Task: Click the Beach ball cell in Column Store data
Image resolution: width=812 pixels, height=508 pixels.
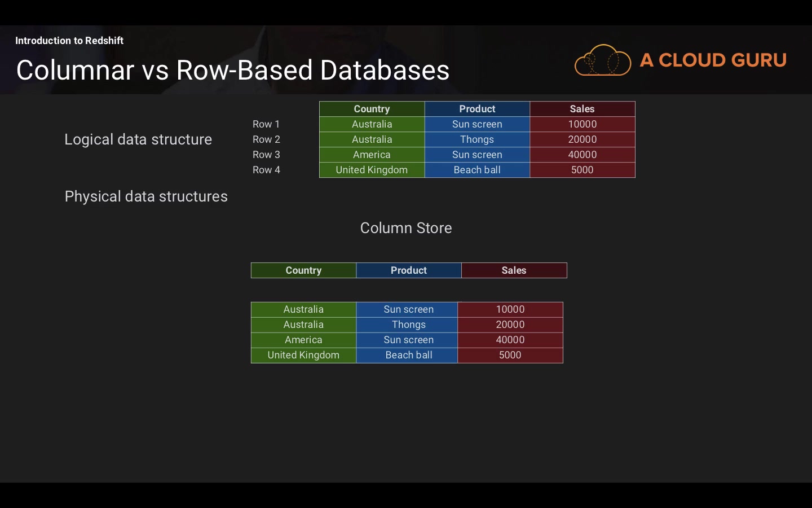Action: [407, 355]
